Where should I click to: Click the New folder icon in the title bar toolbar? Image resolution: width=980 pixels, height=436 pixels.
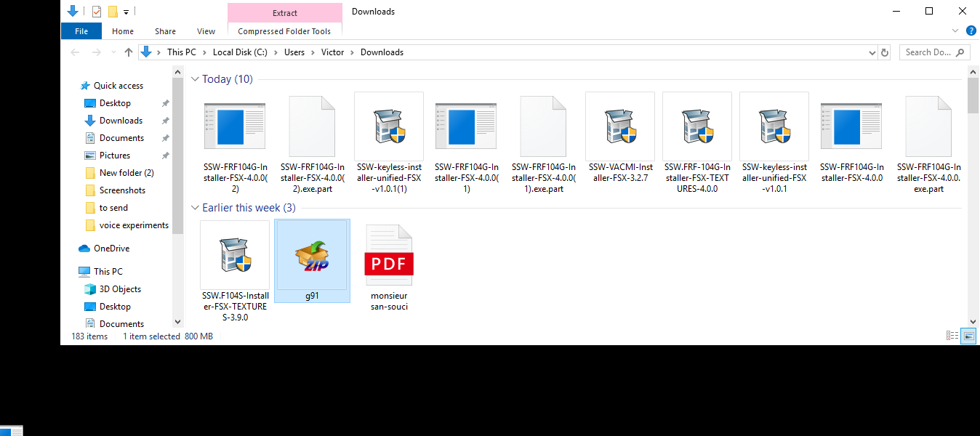click(x=113, y=12)
